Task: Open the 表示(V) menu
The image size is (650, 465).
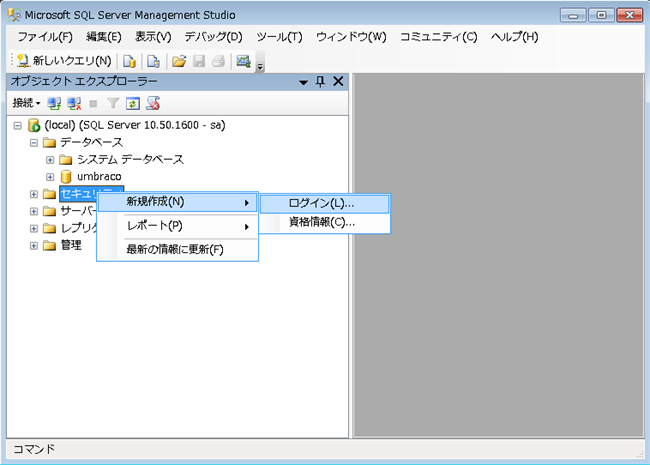Action: pyautogui.click(x=153, y=37)
